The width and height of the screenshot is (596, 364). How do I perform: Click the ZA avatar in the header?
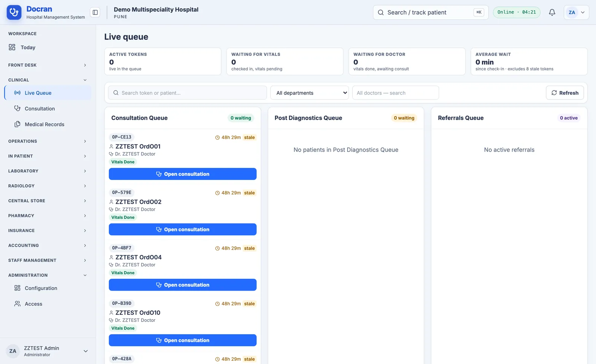[x=572, y=12]
